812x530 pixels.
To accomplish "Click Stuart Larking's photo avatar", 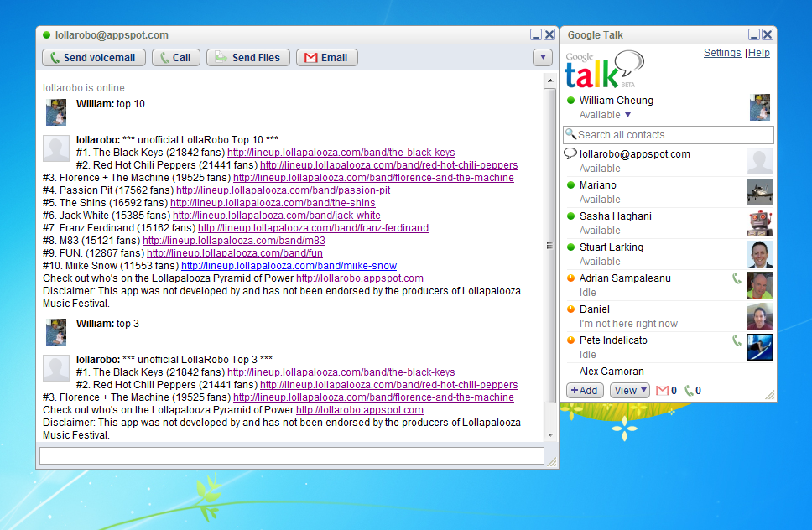I will 760,254.
